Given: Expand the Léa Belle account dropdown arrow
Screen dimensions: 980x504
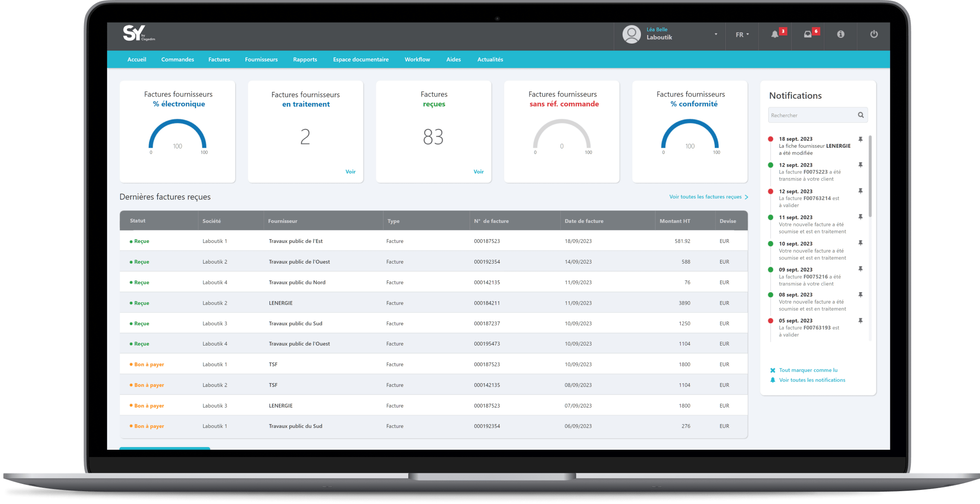Looking at the screenshot, I should [716, 34].
